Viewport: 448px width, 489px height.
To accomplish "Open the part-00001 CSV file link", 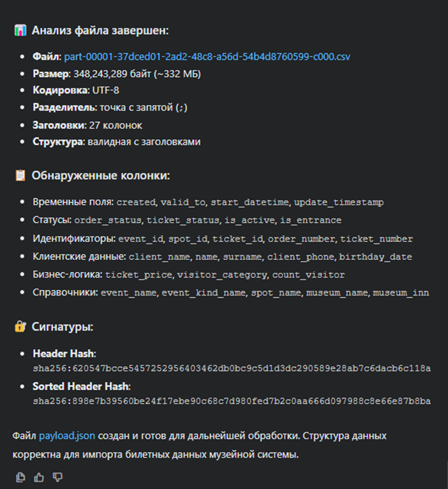I will [x=207, y=57].
